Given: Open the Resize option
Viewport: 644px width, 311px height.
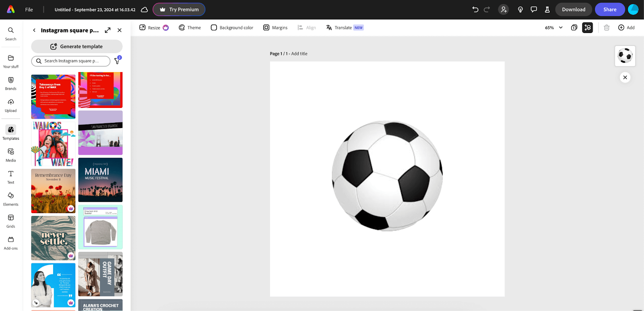Looking at the screenshot, I should 154,28.
